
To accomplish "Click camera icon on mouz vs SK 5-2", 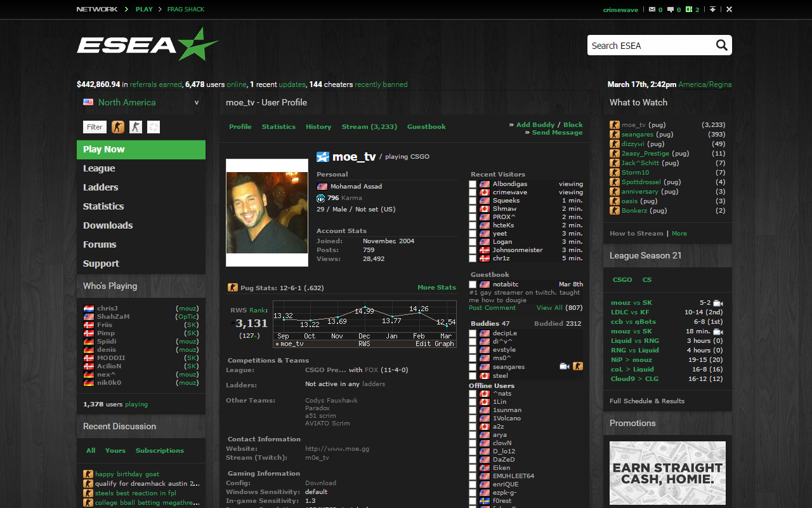I will (718, 303).
